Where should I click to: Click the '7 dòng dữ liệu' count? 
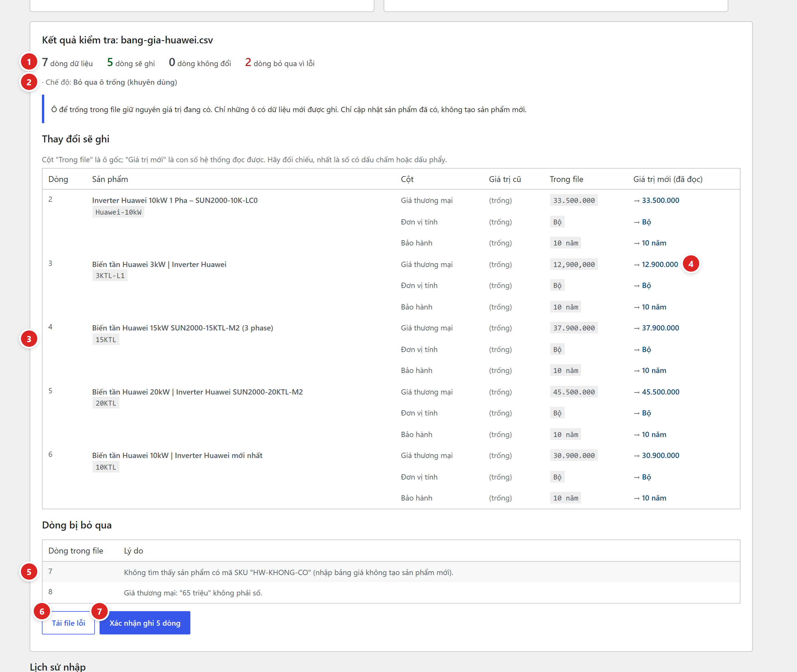pos(68,63)
